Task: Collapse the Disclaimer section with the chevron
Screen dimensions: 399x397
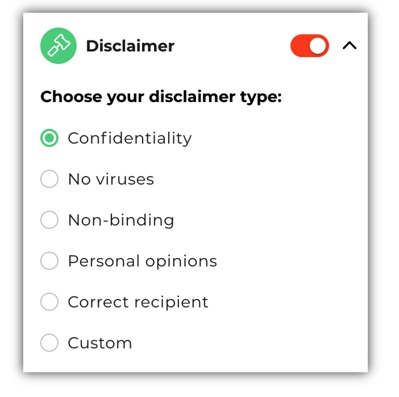Action: [349, 45]
